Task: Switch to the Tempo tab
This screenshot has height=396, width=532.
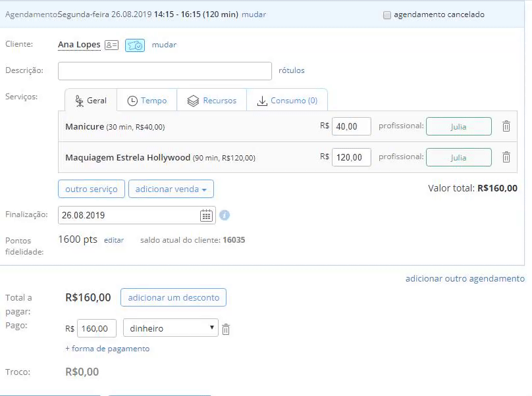Action: pos(147,101)
